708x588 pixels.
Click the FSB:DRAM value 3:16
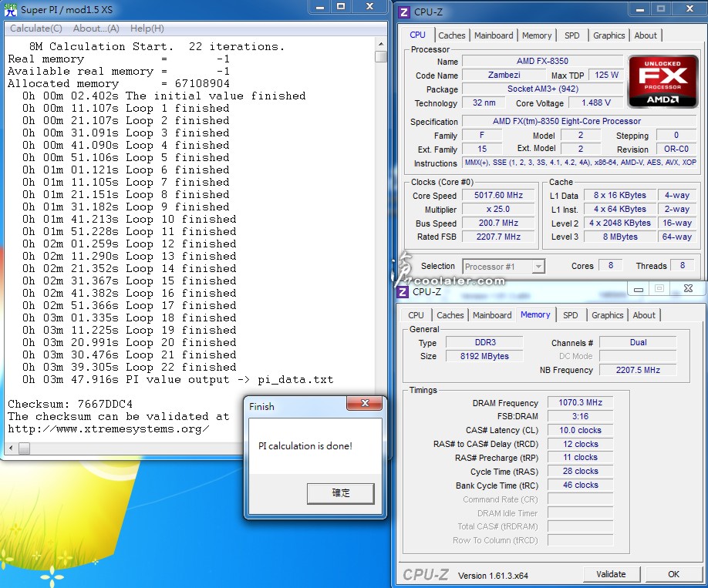point(580,416)
